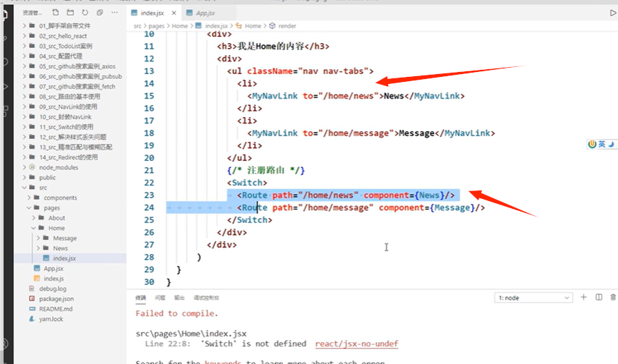Switch to the 问题 problems panel tab
This screenshot has height=364, width=618.
point(160,298)
